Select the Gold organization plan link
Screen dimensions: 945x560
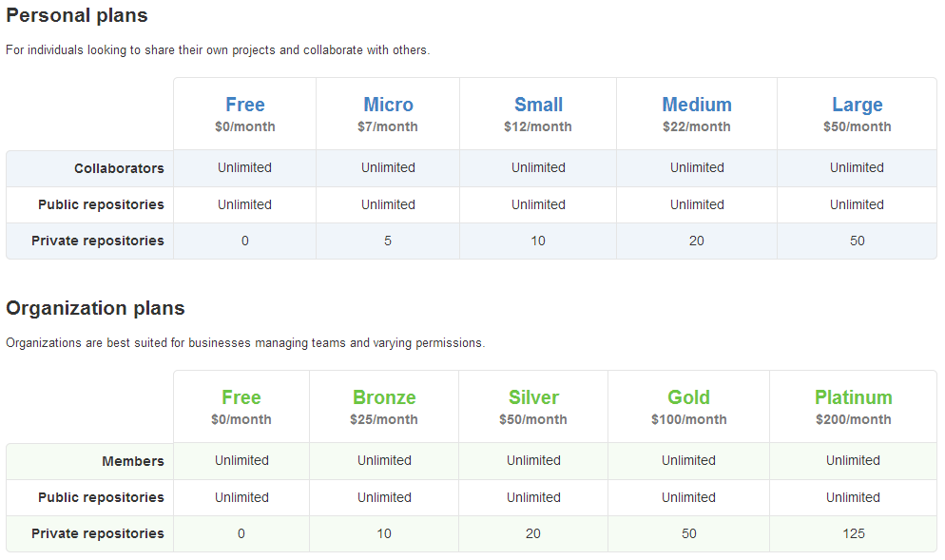(x=688, y=397)
